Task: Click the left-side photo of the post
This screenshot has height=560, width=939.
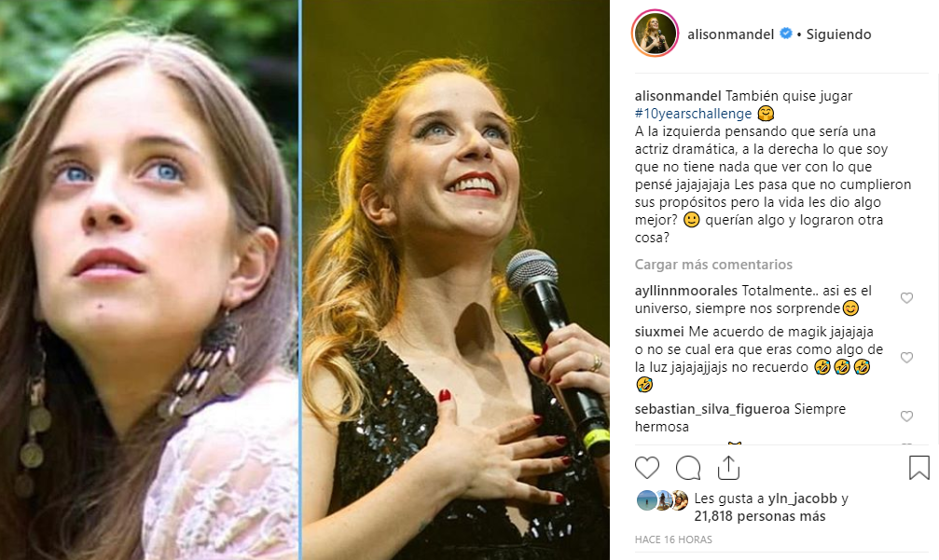Action: [x=149, y=280]
